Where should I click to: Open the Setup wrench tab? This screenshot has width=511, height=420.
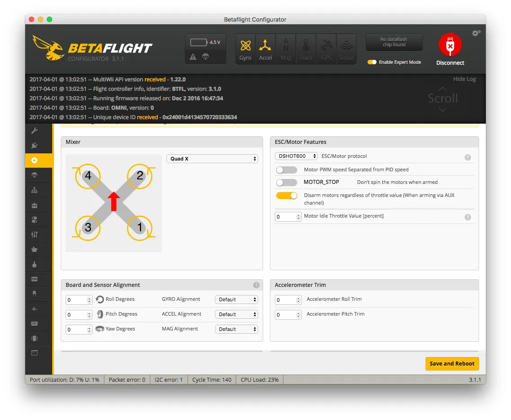coord(34,131)
